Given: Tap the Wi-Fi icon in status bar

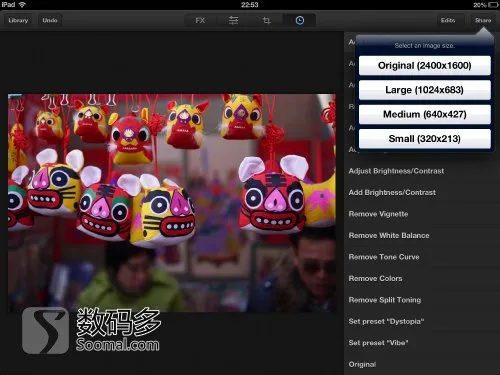Looking at the screenshot, I should coord(22,5).
